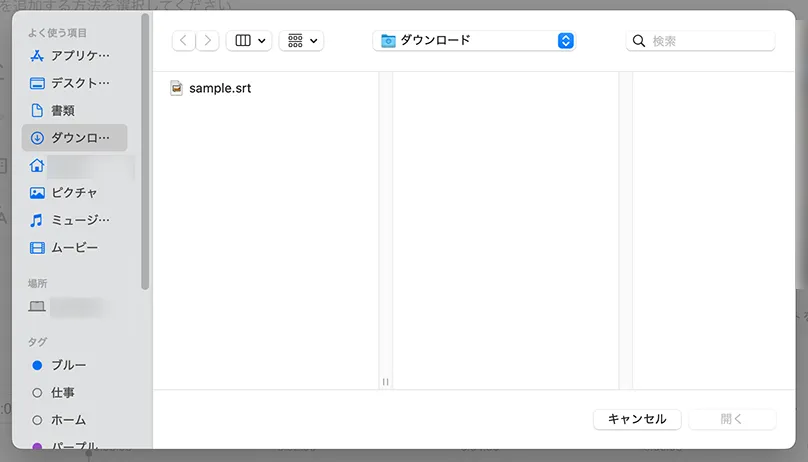Click the music note icon
Screen dimensions: 808x462
tap(36, 220)
